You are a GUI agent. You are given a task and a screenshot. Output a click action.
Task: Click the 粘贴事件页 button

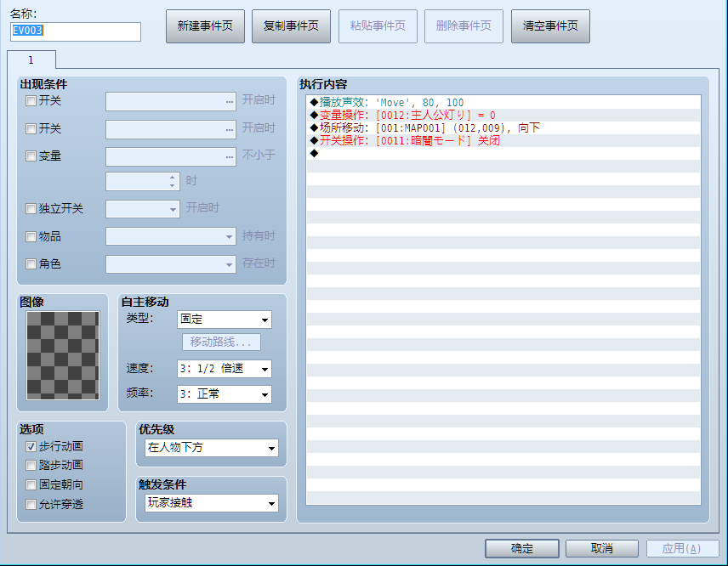click(378, 26)
